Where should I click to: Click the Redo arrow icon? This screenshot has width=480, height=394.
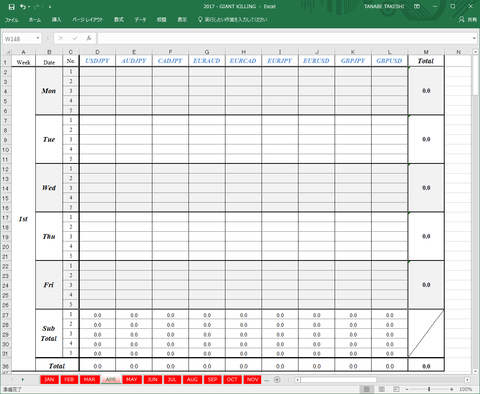pos(37,7)
